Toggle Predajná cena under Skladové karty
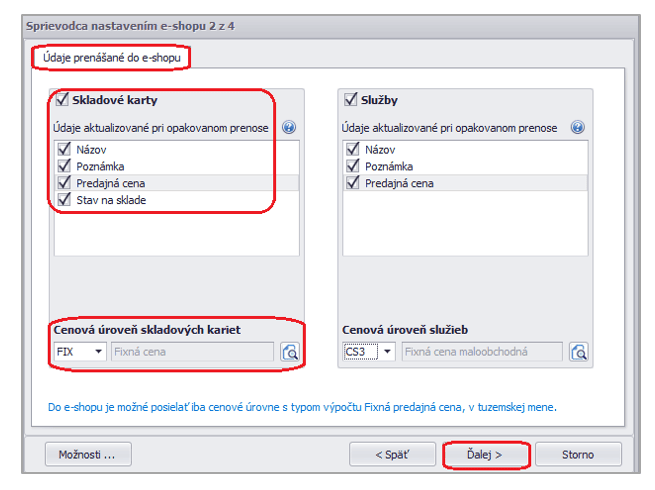Screen dimensions: 655x490 (x=63, y=183)
